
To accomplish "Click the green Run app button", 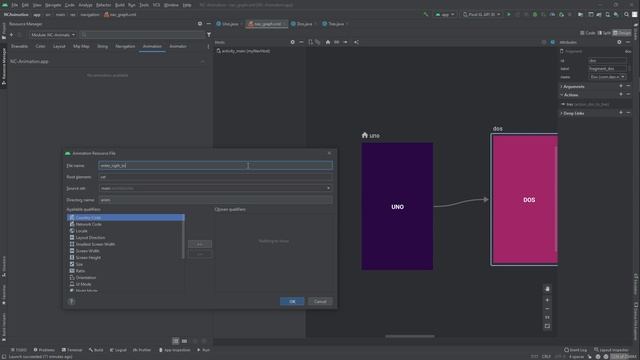I will coord(509,14).
